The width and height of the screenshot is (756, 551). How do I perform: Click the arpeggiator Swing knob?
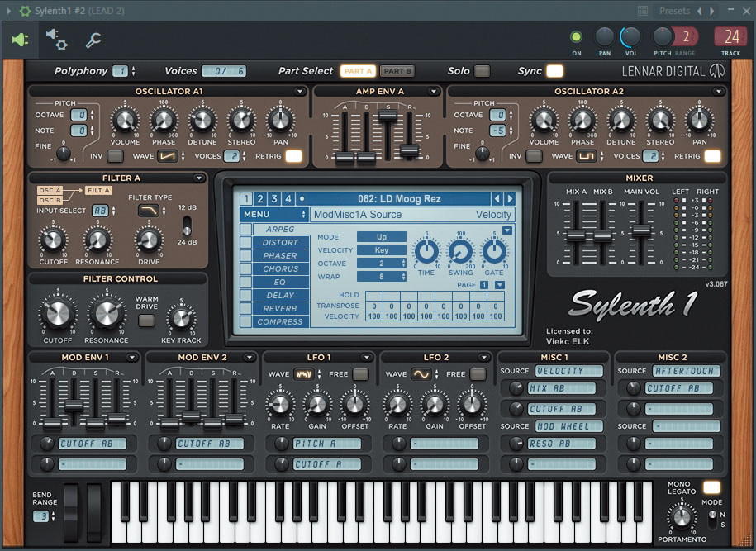click(x=460, y=251)
